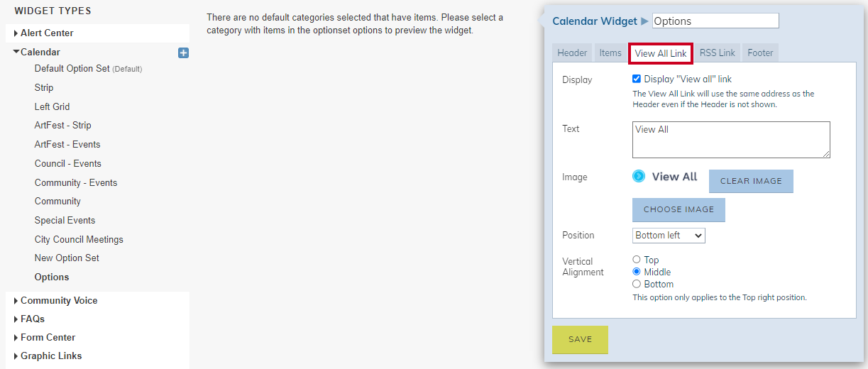The width and height of the screenshot is (868, 369).
Task: Add new Calendar option set plus icon
Action: click(x=183, y=53)
